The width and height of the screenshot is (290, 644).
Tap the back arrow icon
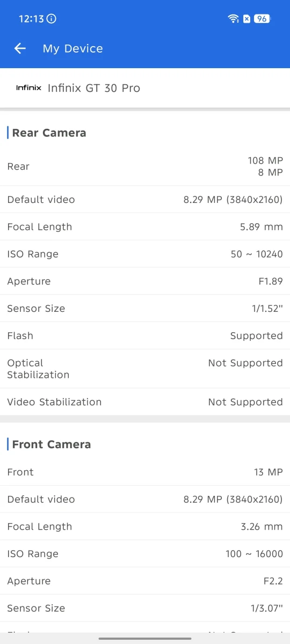pyautogui.click(x=20, y=48)
